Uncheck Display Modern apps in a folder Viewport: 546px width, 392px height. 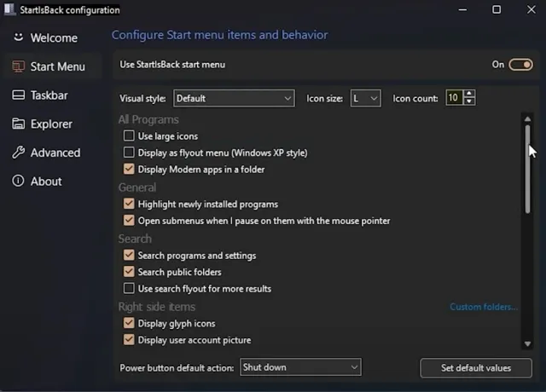pyautogui.click(x=129, y=169)
